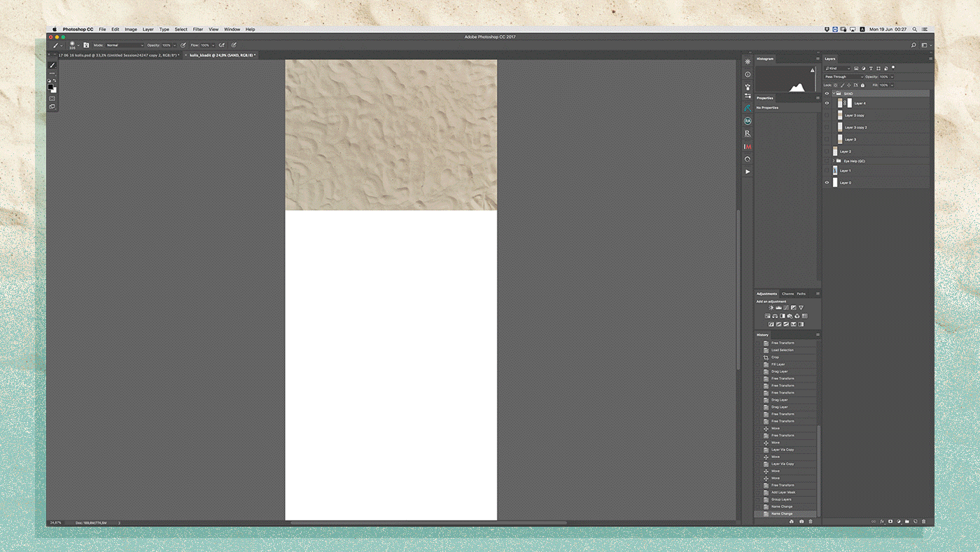Open the Flow percentage dropdown
Viewport: 980px width, 552px height.
click(213, 46)
